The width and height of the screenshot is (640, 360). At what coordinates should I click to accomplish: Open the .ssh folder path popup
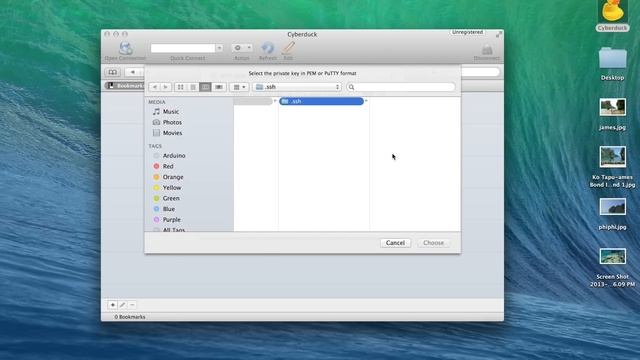point(297,87)
